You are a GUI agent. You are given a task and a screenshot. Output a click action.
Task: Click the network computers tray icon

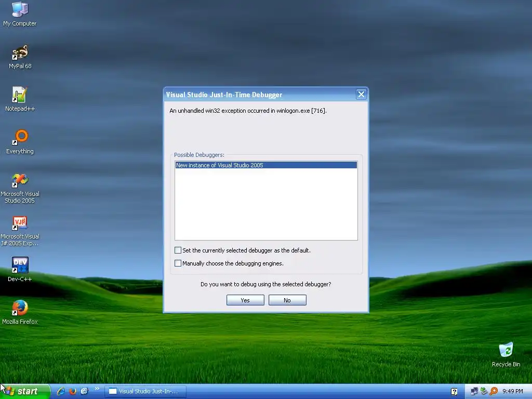474,392
